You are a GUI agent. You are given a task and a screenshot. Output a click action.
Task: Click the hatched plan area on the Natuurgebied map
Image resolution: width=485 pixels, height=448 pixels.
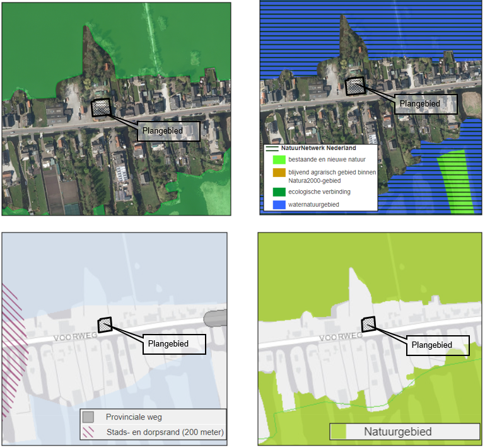click(369, 325)
